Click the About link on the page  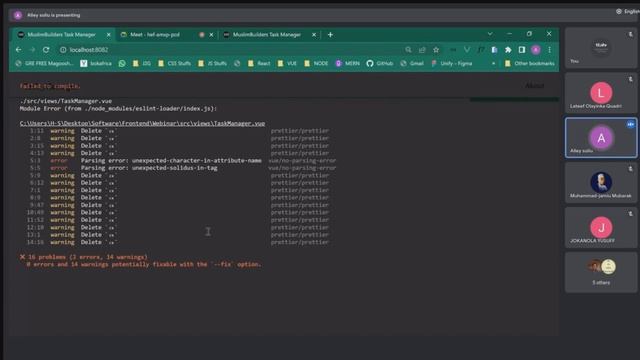[x=534, y=86]
